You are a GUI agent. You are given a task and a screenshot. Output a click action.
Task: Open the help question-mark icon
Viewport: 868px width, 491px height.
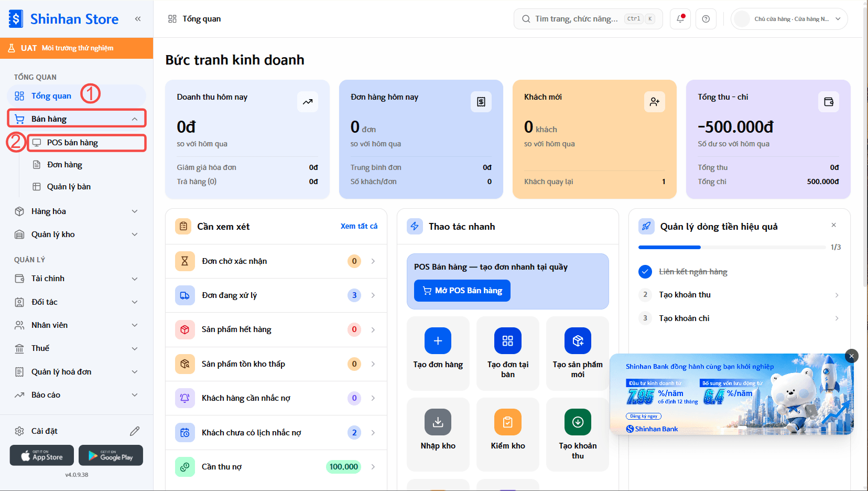706,19
